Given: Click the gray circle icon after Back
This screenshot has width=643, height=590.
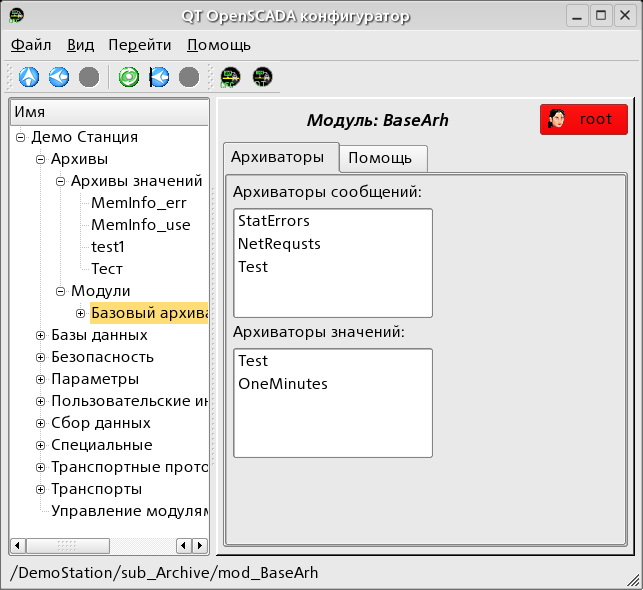Looking at the screenshot, I should (89, 76).
